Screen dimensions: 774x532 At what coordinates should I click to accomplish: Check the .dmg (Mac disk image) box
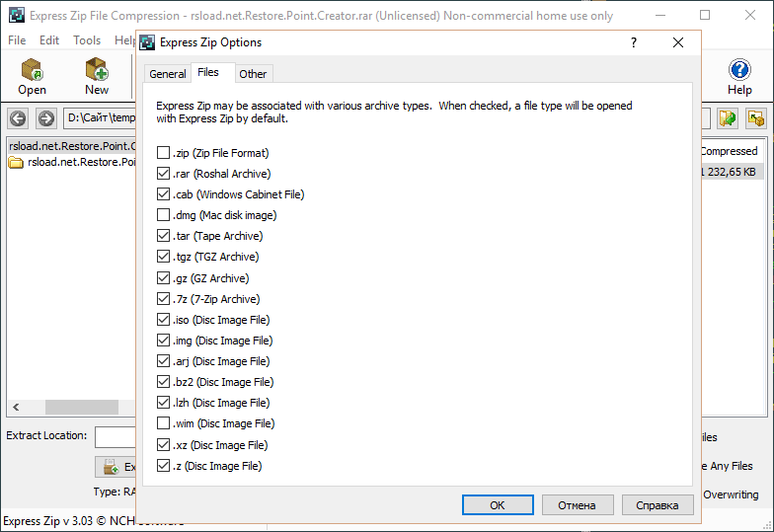[164, 215]
